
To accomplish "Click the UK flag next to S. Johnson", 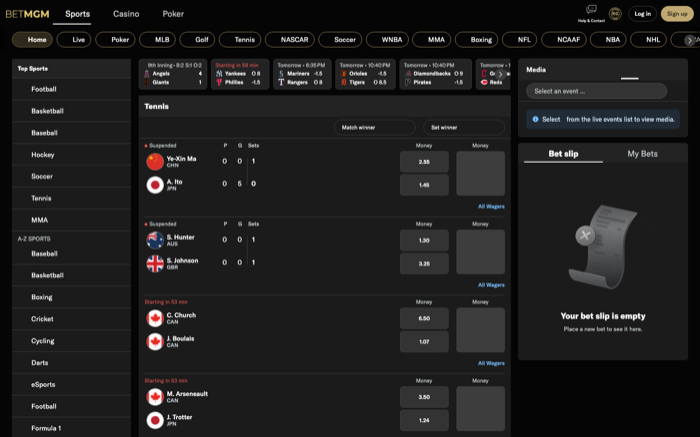I will (x=155, y=263).
